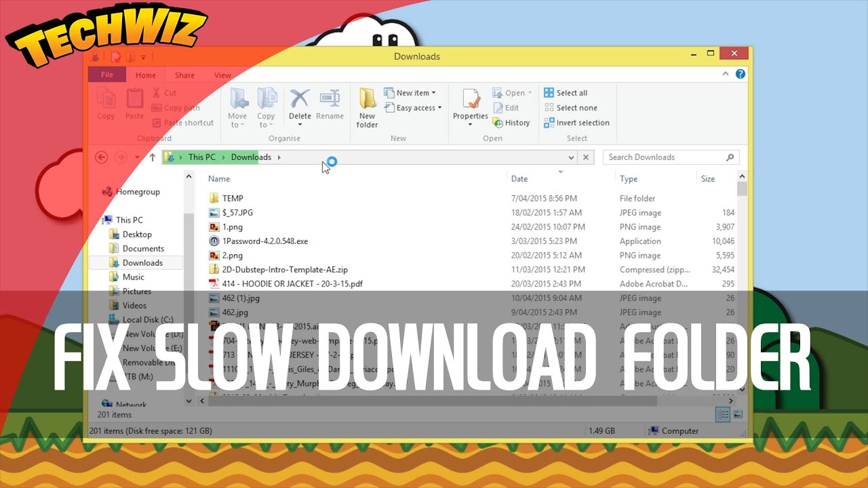Select 1Password-4.2.0.548.exe file
The width and height of the screenshot is (868, 488).
[x=470, y=241]
